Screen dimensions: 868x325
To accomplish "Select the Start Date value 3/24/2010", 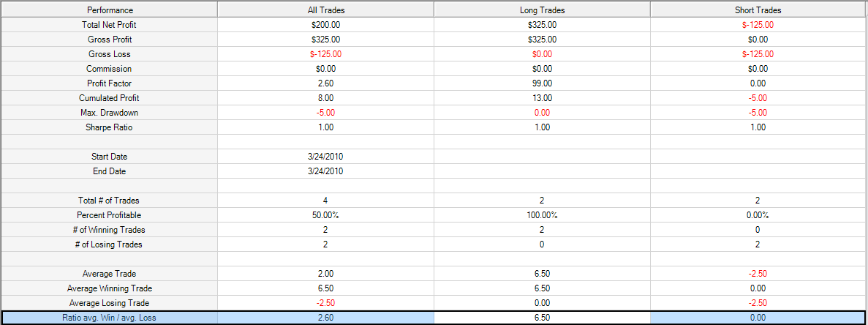I will coord(325,157).
